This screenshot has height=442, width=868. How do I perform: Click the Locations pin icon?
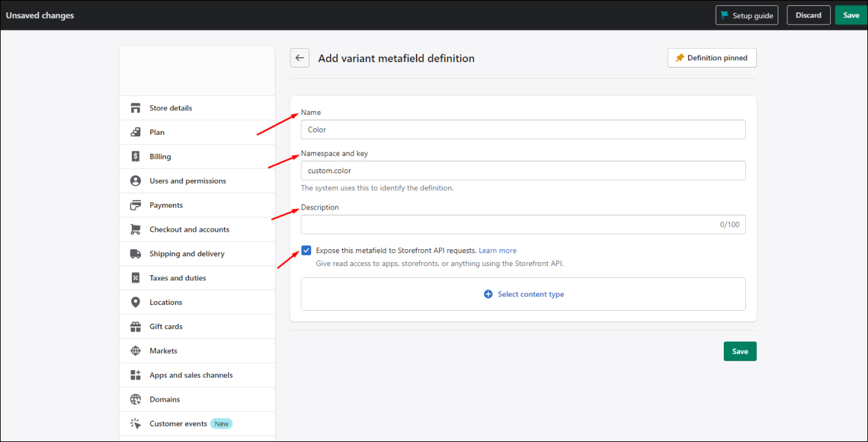(x=135, y=302)
